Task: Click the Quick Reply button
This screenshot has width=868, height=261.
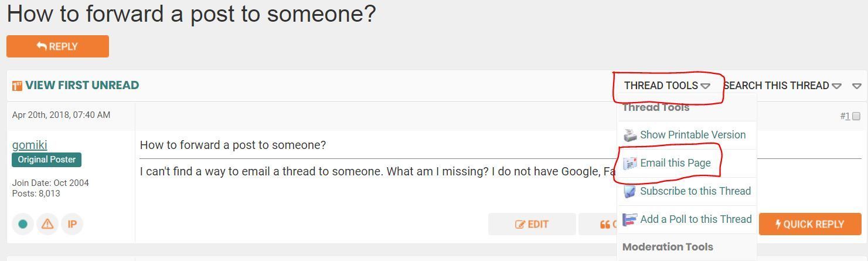Action: [810, 224]
